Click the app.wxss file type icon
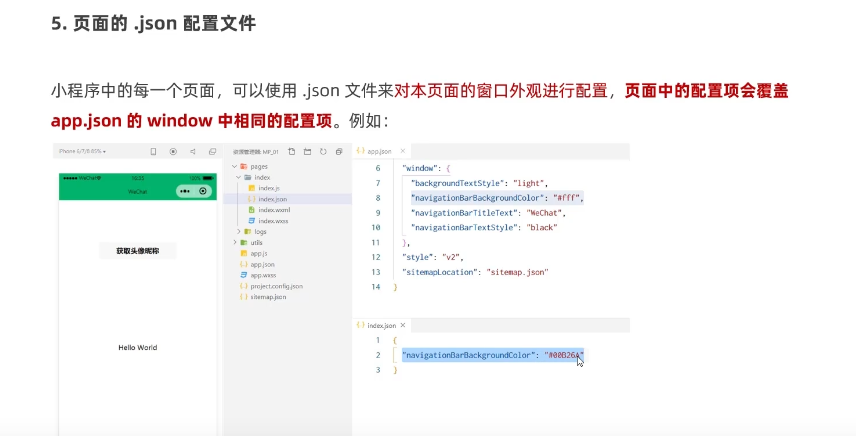The width and height of the screenshot is (856, 436). pyautogui.click(x=243, y=276)
